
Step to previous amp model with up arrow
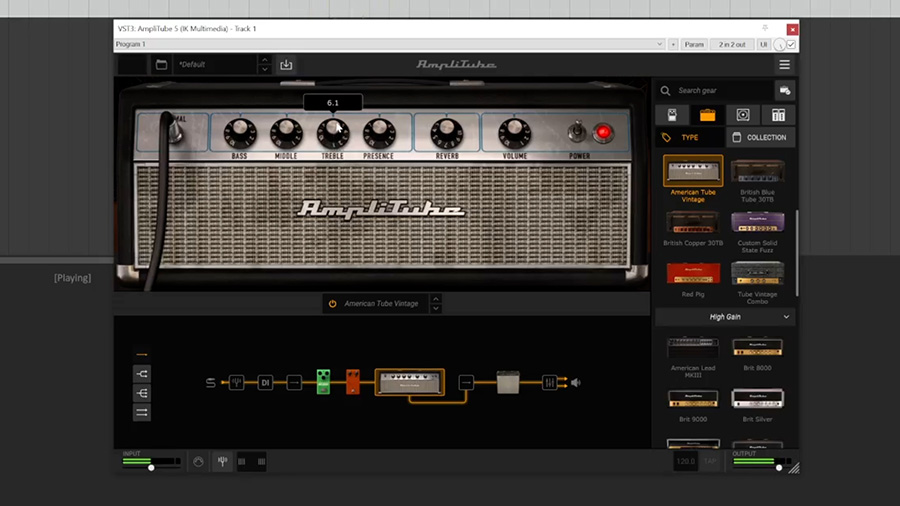point(436,298)
